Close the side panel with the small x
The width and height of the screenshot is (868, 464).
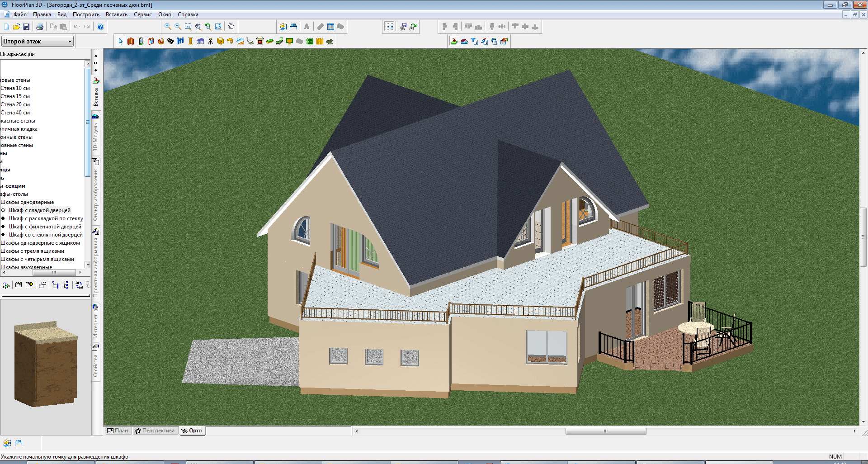point(96,56)
